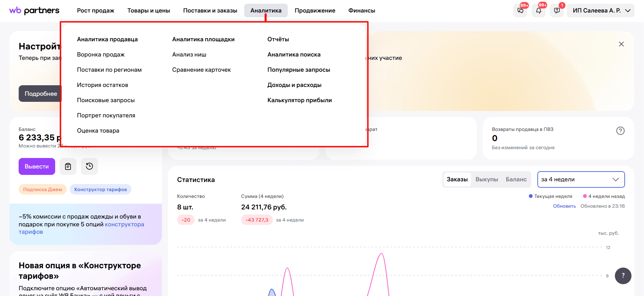Click the Количество value 8 шт.
This screenshot has height=296, width=644.
tap(185, 207)
